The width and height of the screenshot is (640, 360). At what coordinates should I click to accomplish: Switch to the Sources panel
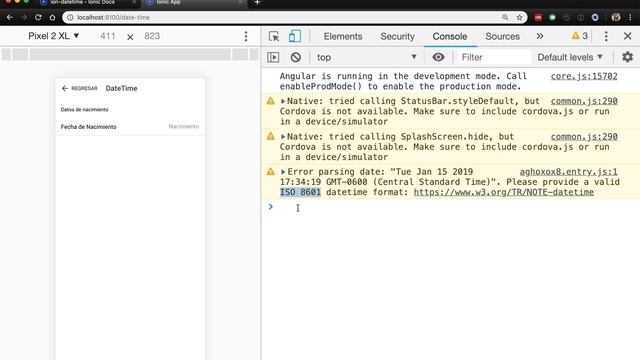tap(502, 36)
